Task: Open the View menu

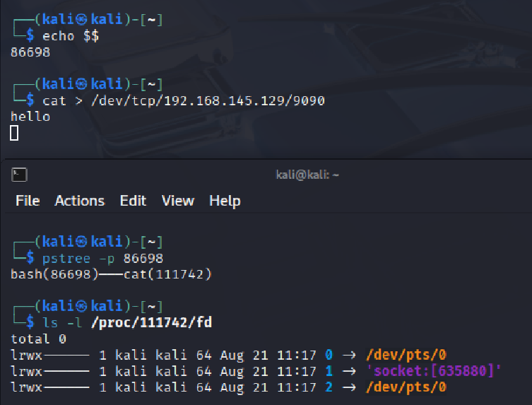Action: click(177, 201)
